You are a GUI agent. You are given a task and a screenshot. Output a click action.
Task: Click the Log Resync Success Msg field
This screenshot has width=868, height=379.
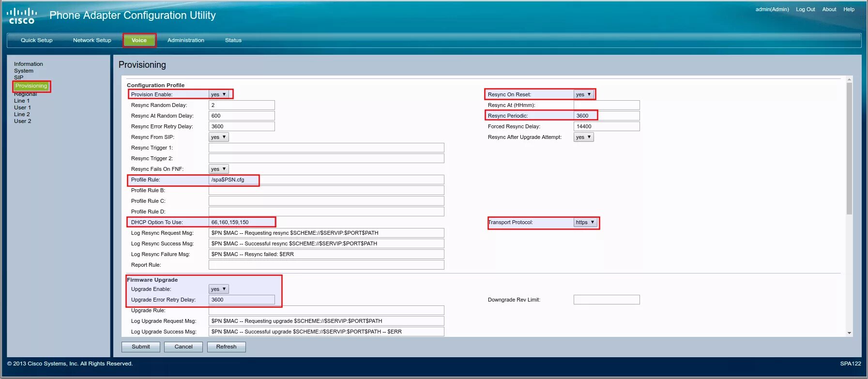[326, 243]
